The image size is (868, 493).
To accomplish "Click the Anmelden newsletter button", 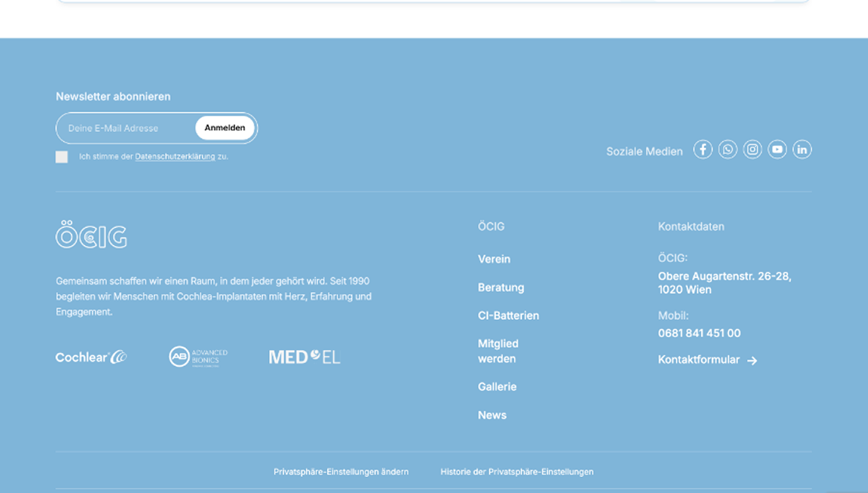I will click(x=225, y=128).
